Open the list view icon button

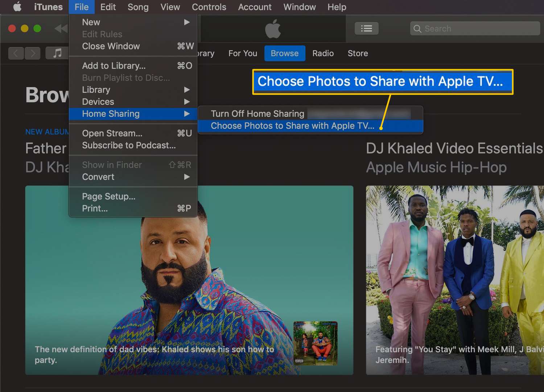pyautogui.click(x=366, y=29)
